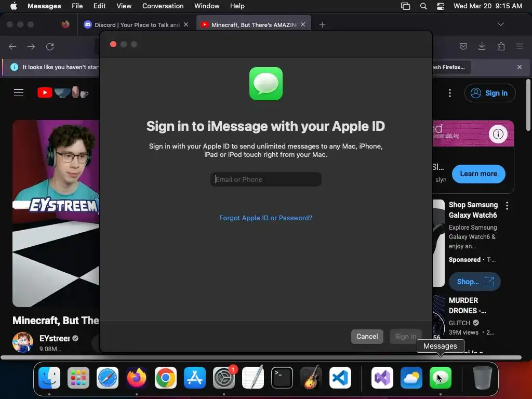Open a new Firefox tab
Viewport: 532px width, 399px height.
coord(322,25)
